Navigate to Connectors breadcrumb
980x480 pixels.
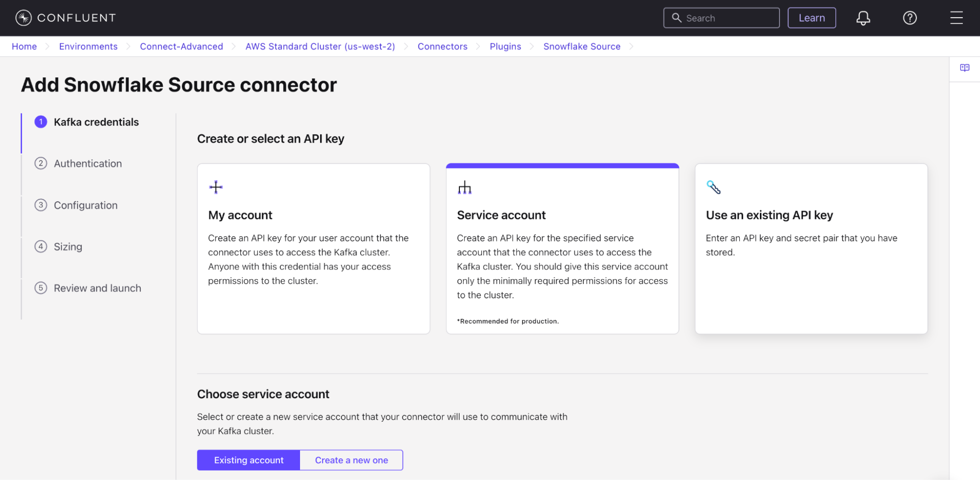[x=442, y=47]
